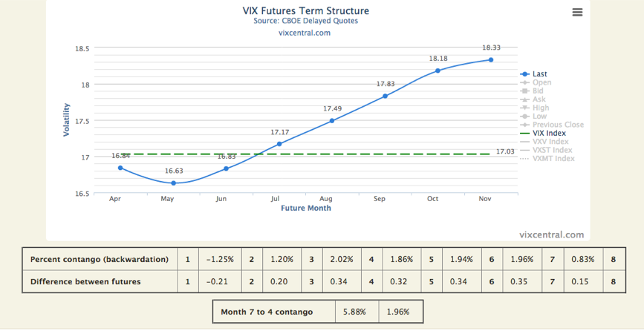
Task: Toggle the Last series in legend
Action: tap(539, 74)
